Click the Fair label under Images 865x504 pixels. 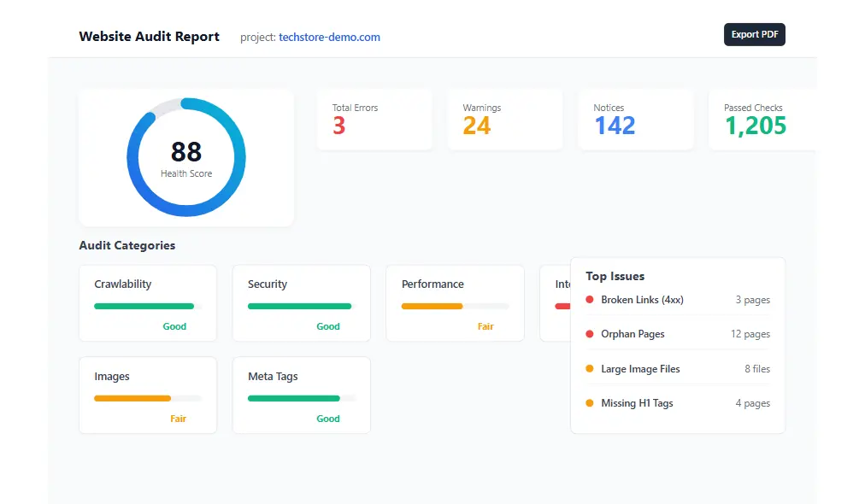[178, 419]
